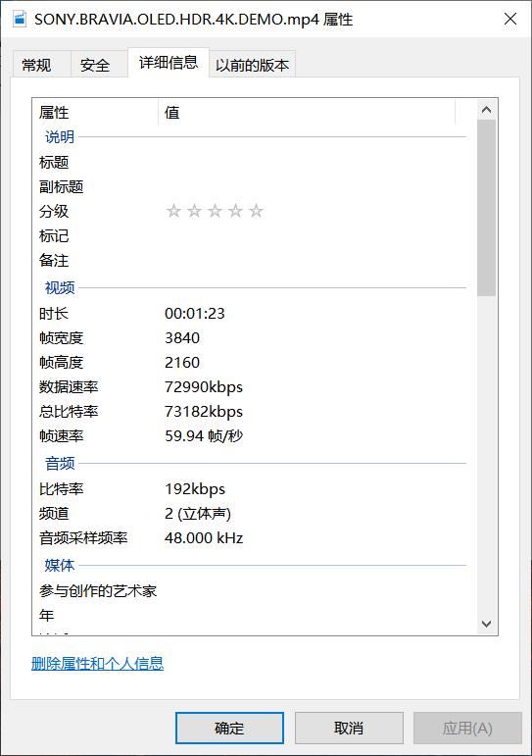Click the 参与创作的艺术家 row

click(x=253, y=590)
